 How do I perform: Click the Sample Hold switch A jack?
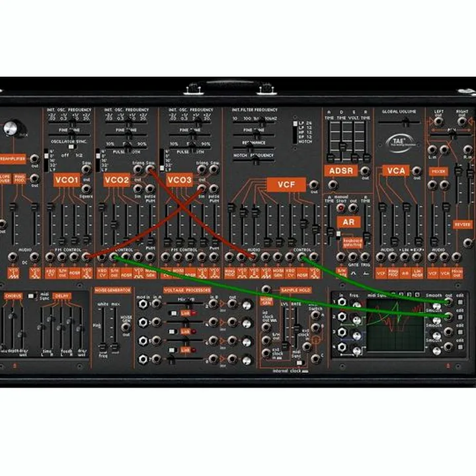click(315, 315)
